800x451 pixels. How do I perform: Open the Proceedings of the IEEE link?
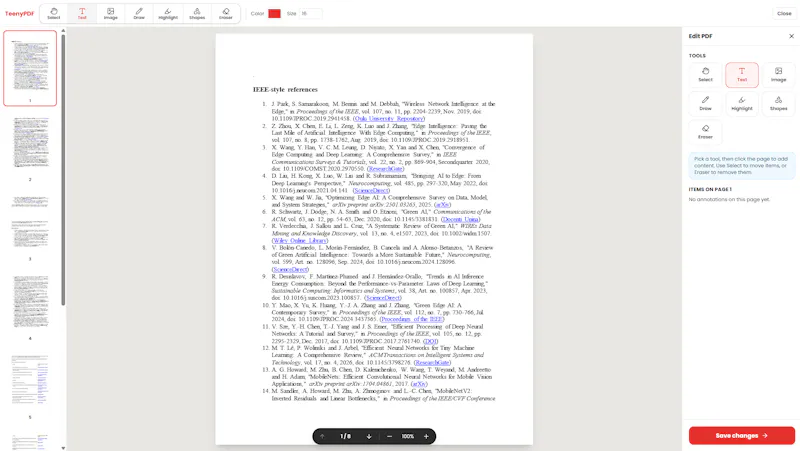pyautogui.click(x=412, y=319)
